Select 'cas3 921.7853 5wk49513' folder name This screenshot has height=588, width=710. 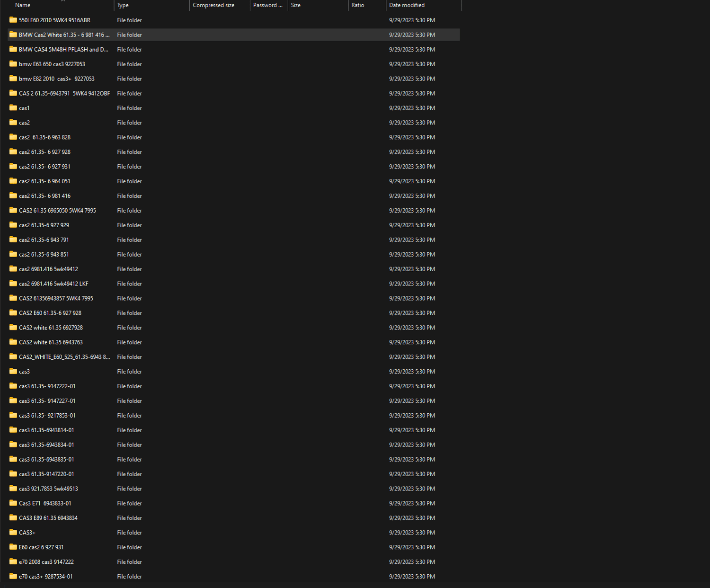(x=48, y=489)
